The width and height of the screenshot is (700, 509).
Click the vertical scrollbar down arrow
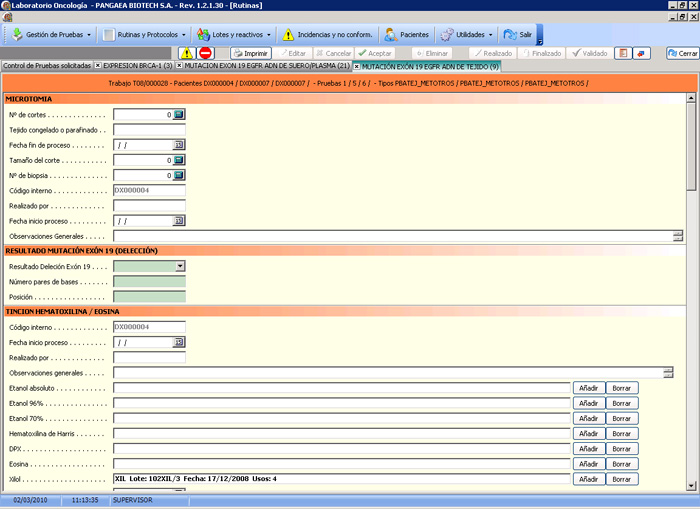(691, 486)
